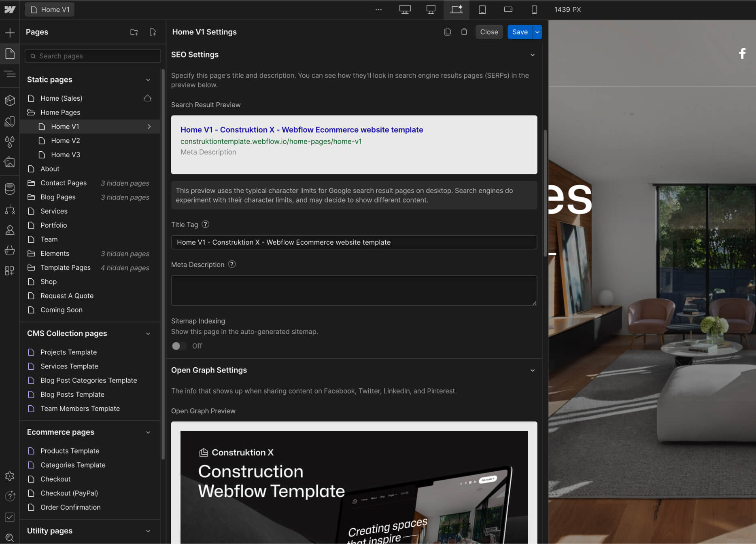Open the CMS Collections panel

point(10,188)
